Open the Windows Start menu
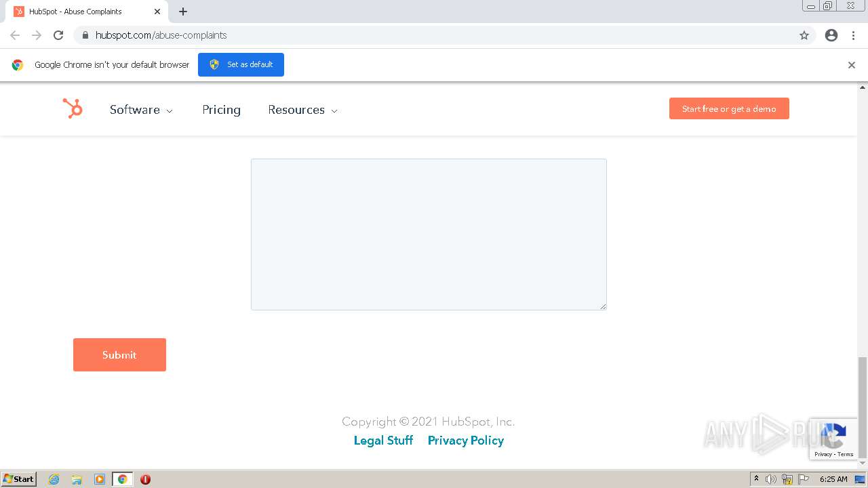The width and height of the screenshot is (868, 488). tap(18, 479)
